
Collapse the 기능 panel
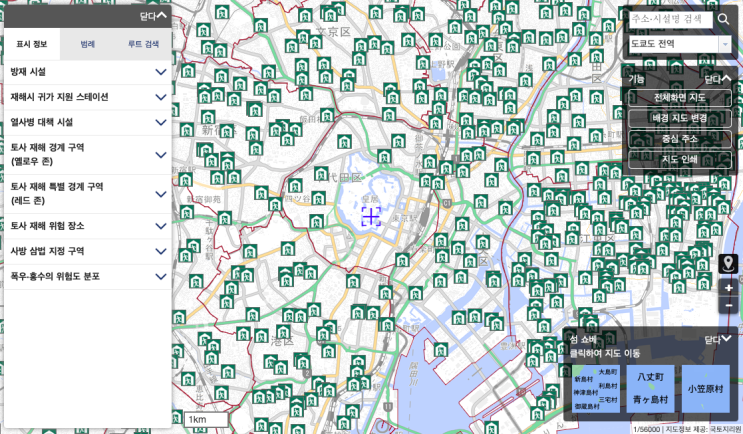pos(717,79)
